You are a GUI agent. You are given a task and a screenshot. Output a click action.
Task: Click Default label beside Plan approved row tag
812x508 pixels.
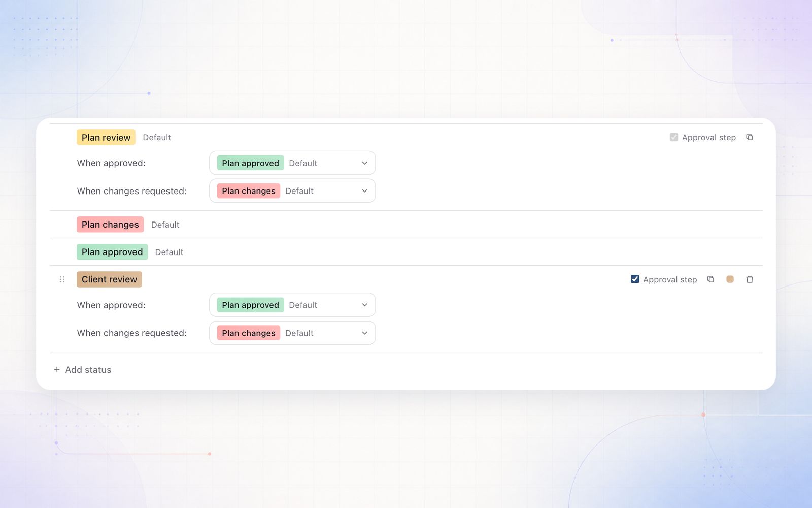coord(169,252)
